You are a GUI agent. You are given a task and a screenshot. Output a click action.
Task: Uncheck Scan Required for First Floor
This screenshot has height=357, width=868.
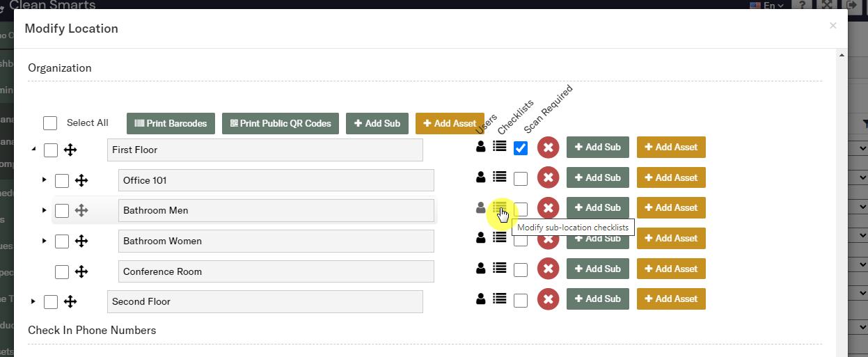[x=521, y=148]
